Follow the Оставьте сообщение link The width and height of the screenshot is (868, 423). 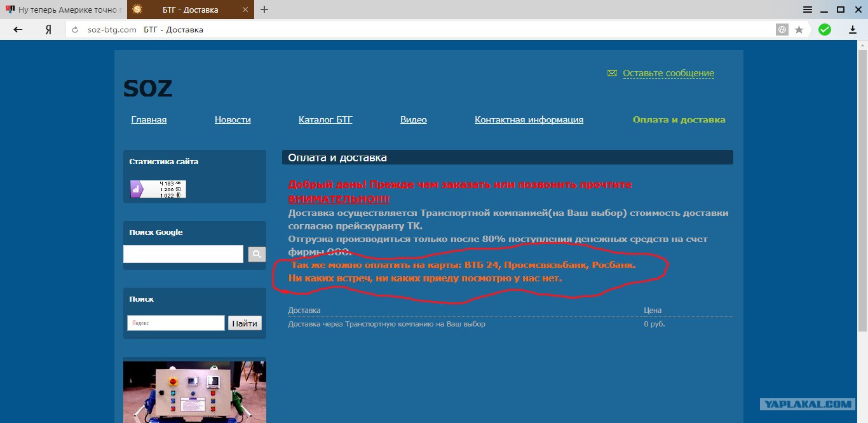pos(668,73)
